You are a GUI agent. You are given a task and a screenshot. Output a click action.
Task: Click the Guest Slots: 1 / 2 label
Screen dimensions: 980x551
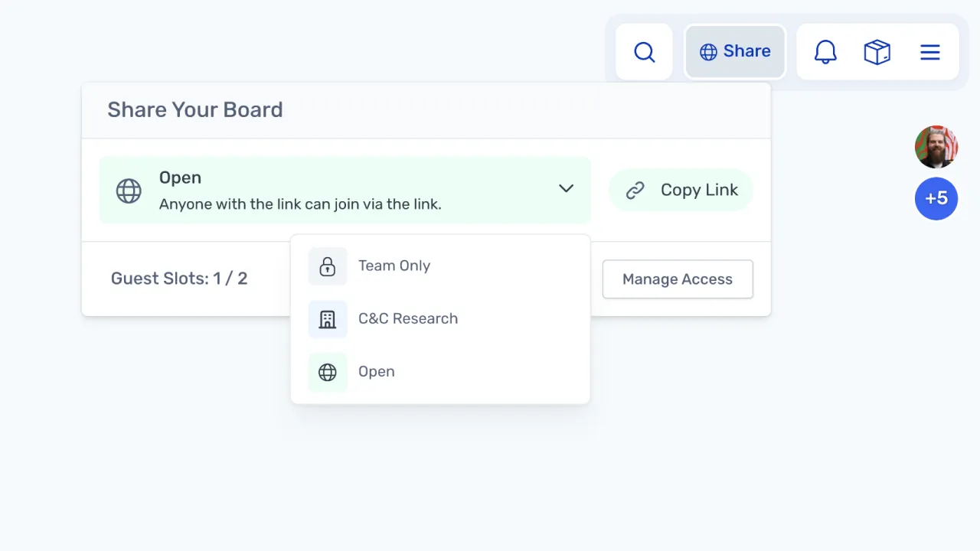click(179, 279)
